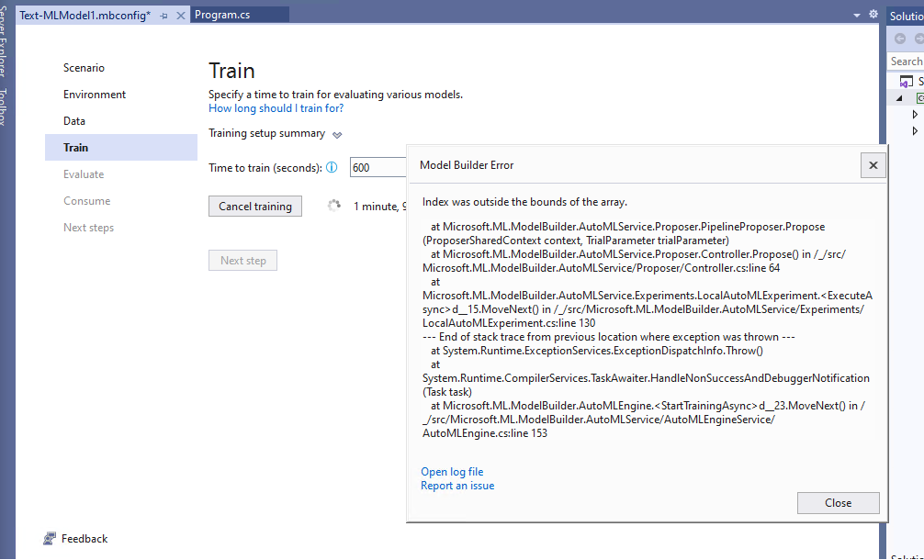Click the back navigation arrow in Solution Explorer
Image resolution: width=924 pixels, height=560 pixels.
pyautogui.click(x=900, y=39)
